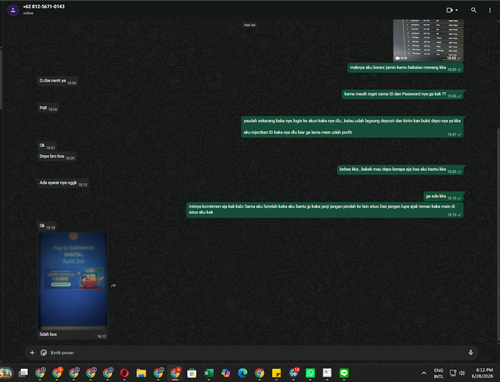Open the Start search widget at taskbar left

(x=6, y=373)
